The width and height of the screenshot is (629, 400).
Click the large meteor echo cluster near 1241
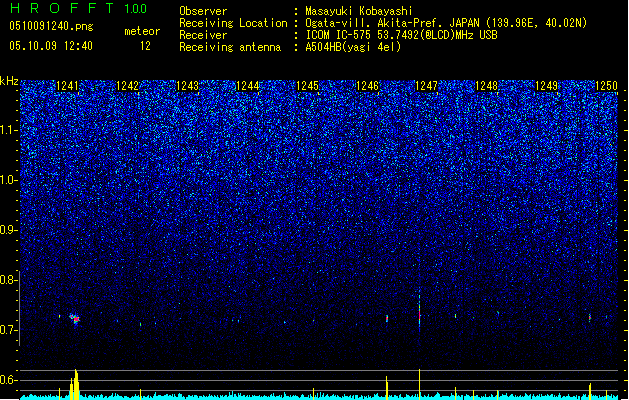pyautogui.click(x=75, y=319)
